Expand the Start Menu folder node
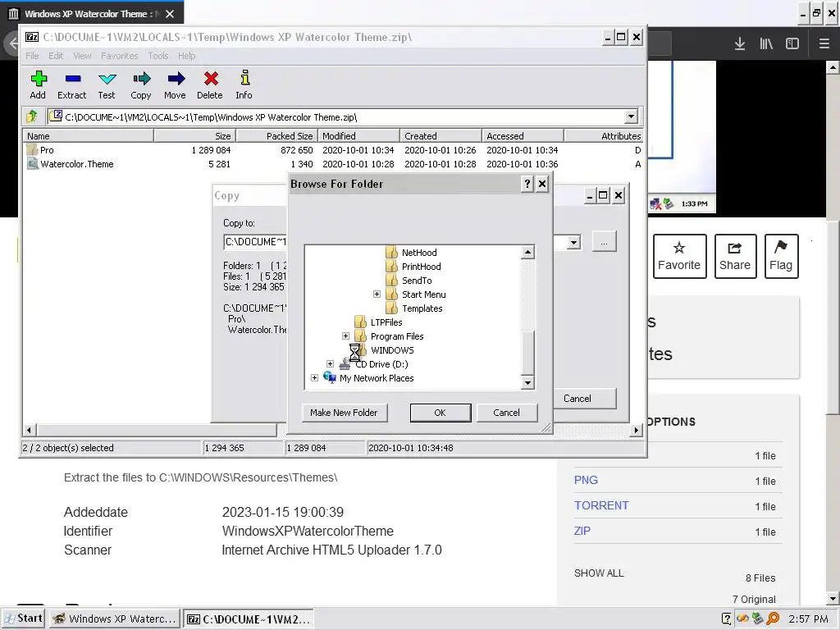Screen dimensions: 840x630 point(377,294)
